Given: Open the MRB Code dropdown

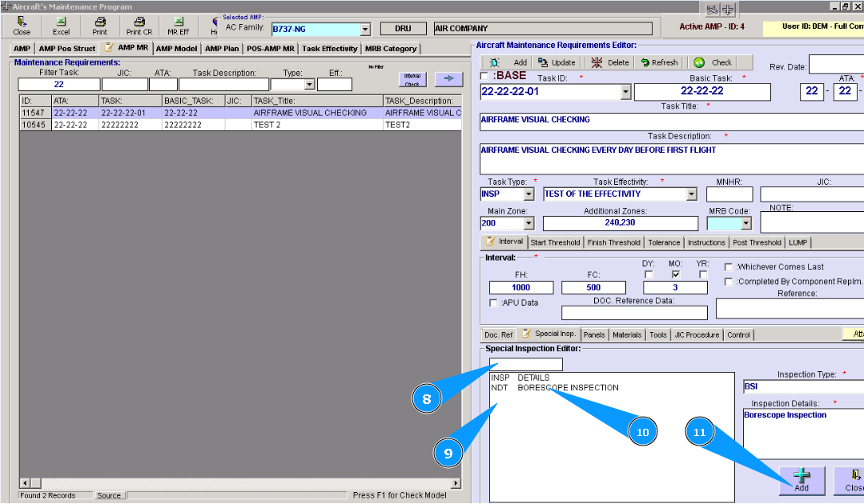Looking at the screenshot, I should 746,223.
